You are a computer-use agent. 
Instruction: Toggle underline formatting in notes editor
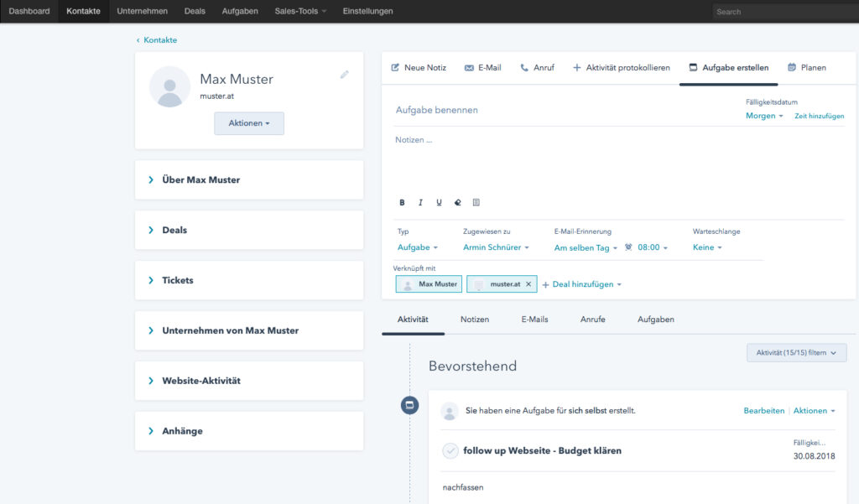click(439, 203)
